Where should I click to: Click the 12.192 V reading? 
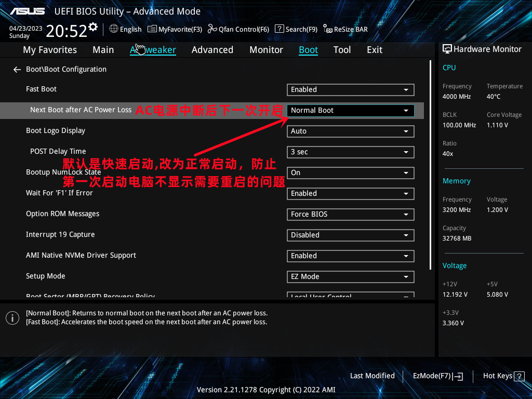455,295
